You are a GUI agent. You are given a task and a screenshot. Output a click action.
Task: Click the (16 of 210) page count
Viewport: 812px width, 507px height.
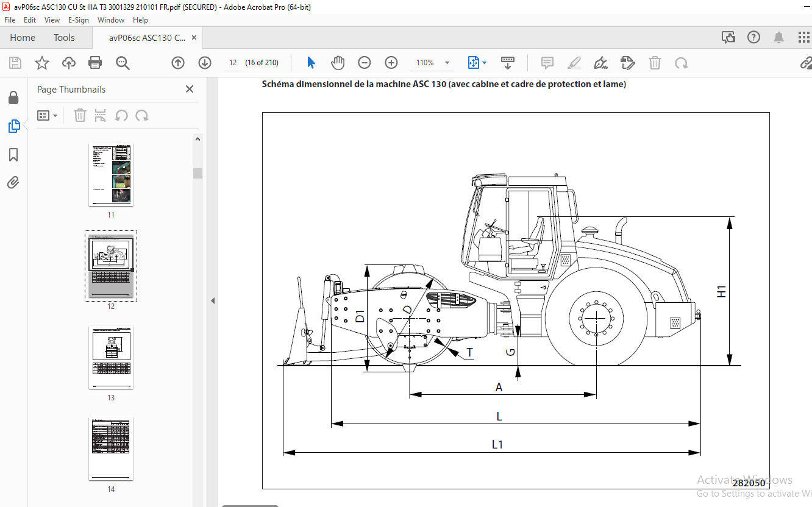[x=262, y=63]
